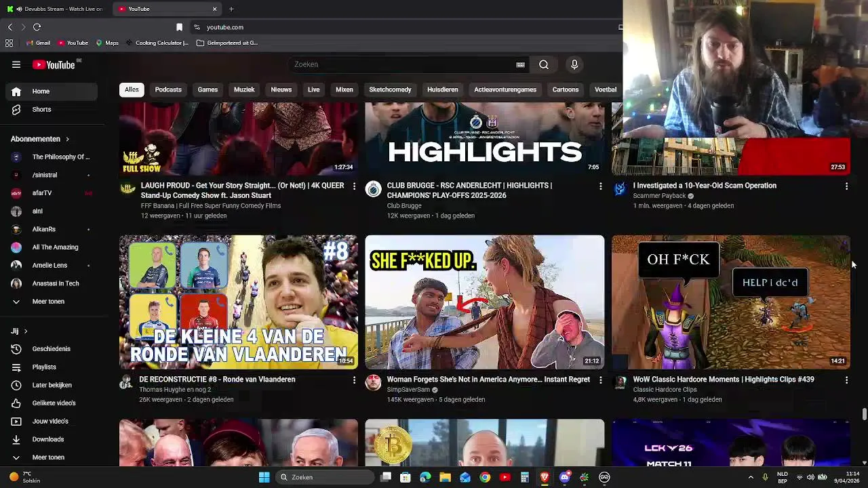
Task: Open Downloads in sidebar
Action: pos(52,439)
